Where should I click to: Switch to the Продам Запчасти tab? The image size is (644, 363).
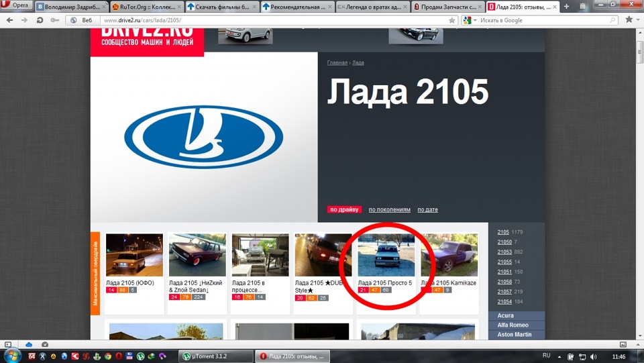[447, 7]
